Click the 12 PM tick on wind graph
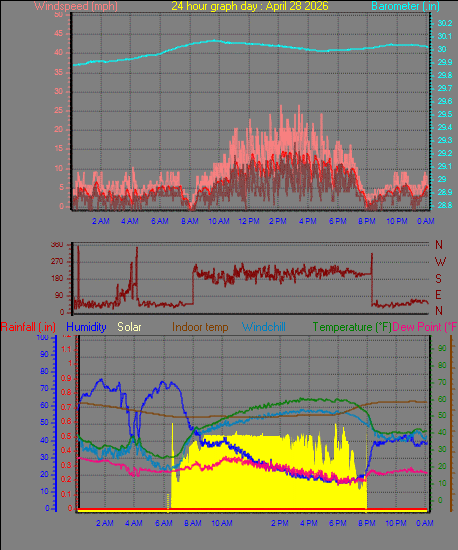The height and width of the screenshot is (550, 458). (x=249, y=221)
